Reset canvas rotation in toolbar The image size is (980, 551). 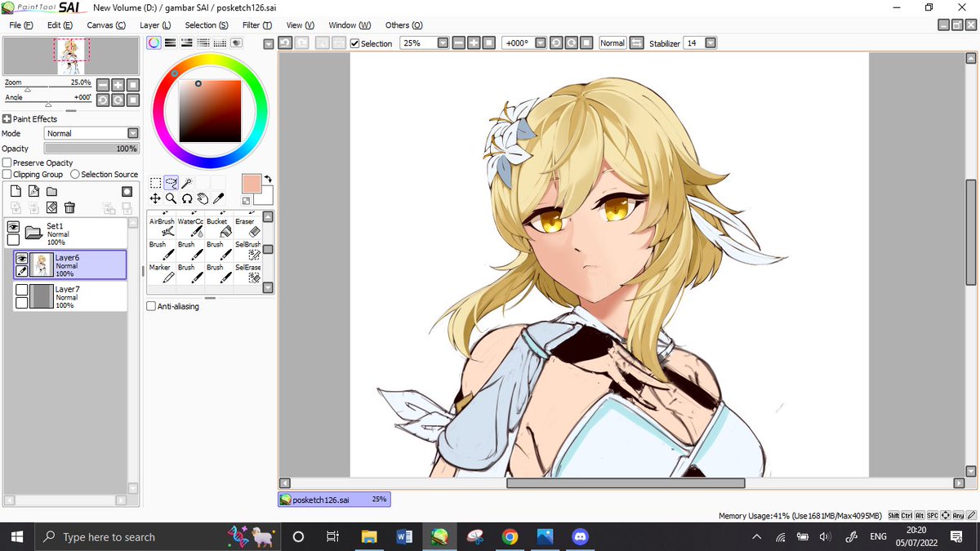(586, 42)
